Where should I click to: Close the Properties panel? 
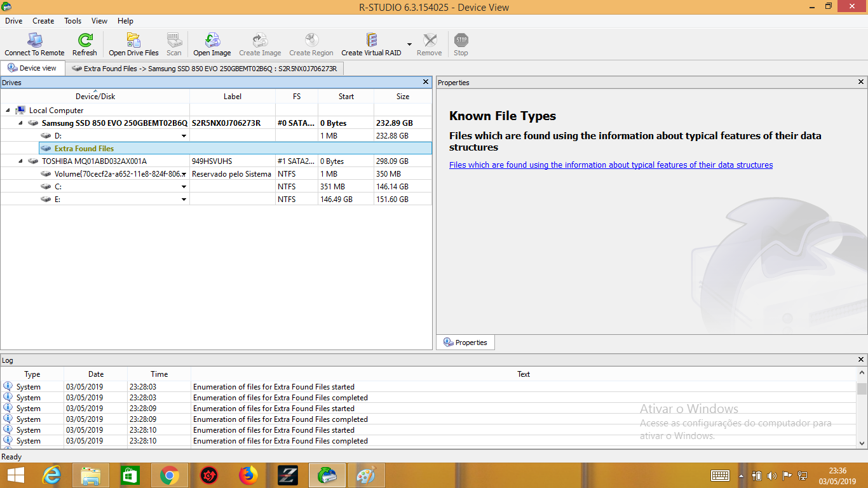(861, 82)
